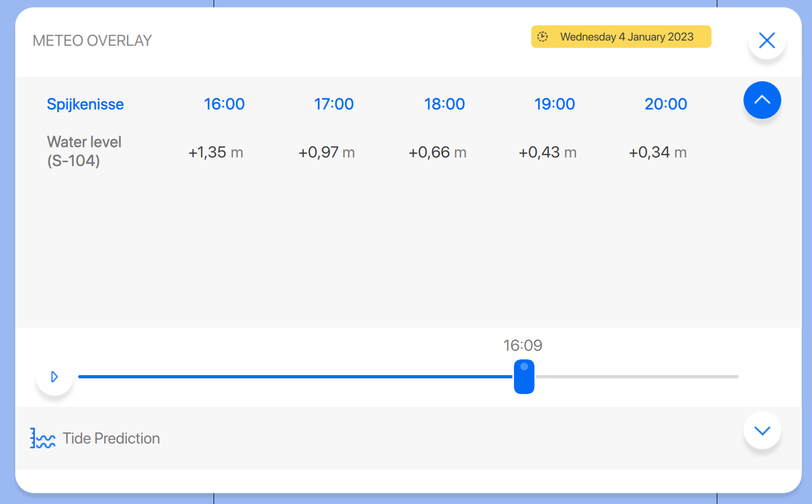Click the Water level (S-104) row label

click(84, 151)
